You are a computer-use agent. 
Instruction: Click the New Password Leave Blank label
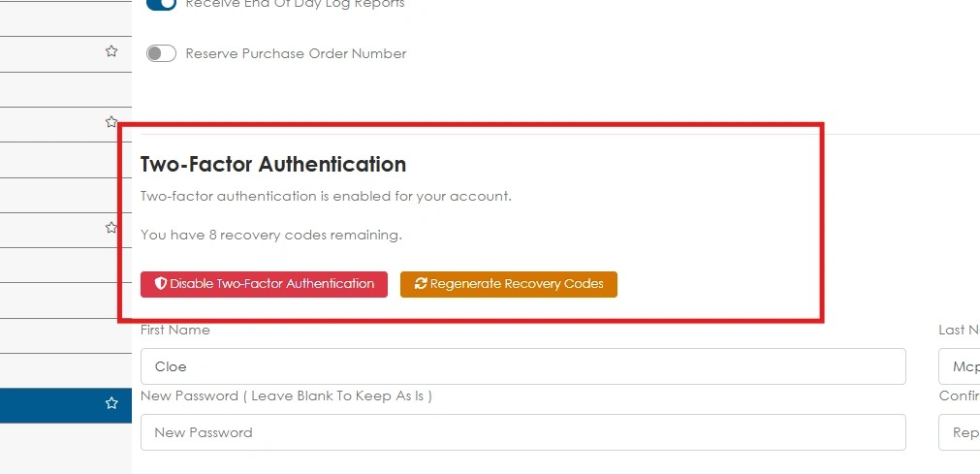tap(286, 395)
